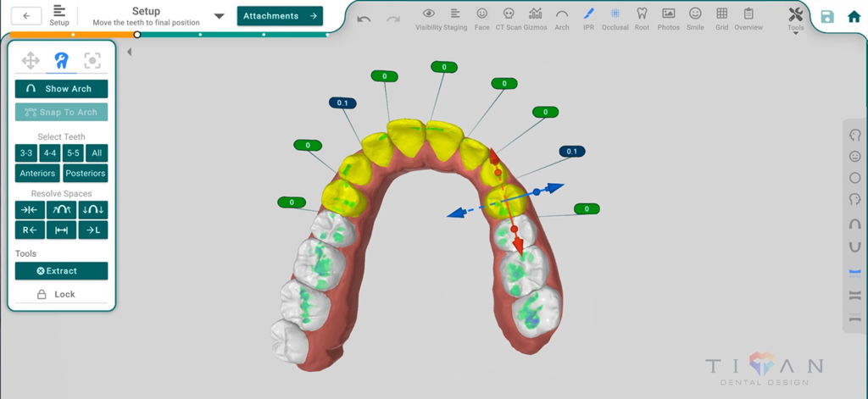Select the Posteriors teeth group
The height and width of the screenshot is (399, 868).
point(86,173)
